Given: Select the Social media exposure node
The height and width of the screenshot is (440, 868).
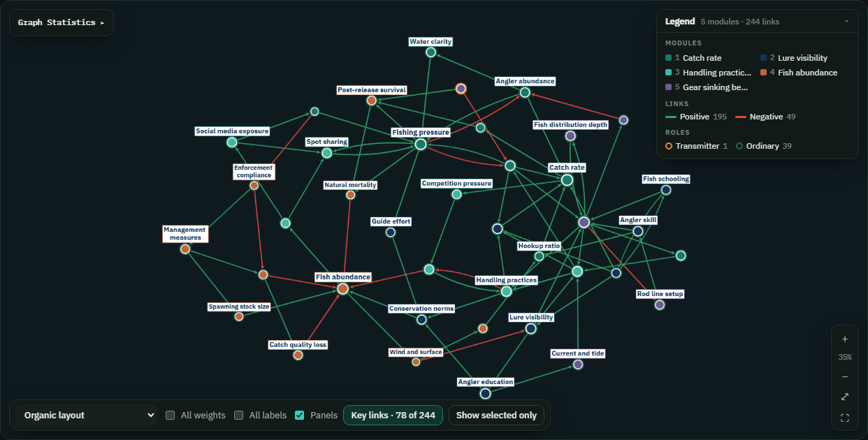Looking at the screenshot, I should click(232, 142).
